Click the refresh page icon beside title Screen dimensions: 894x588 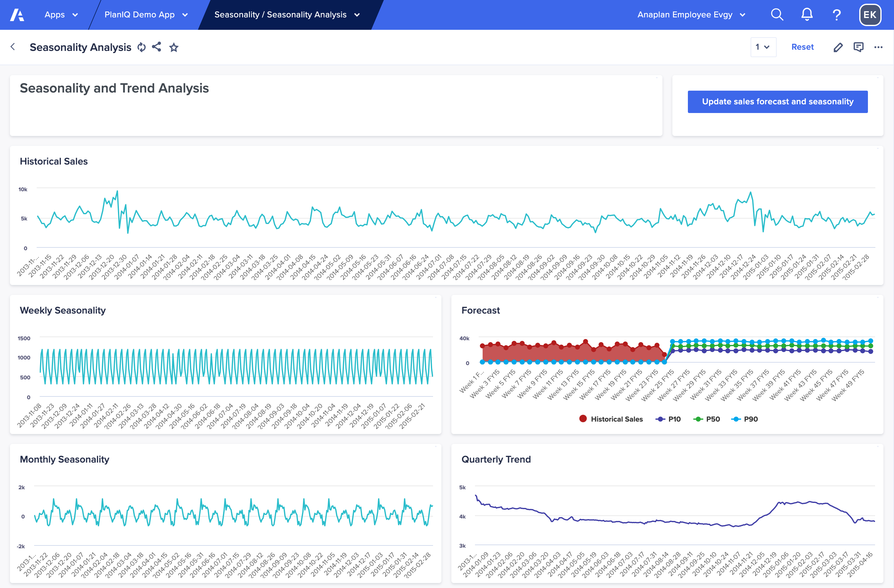(141, 47)
